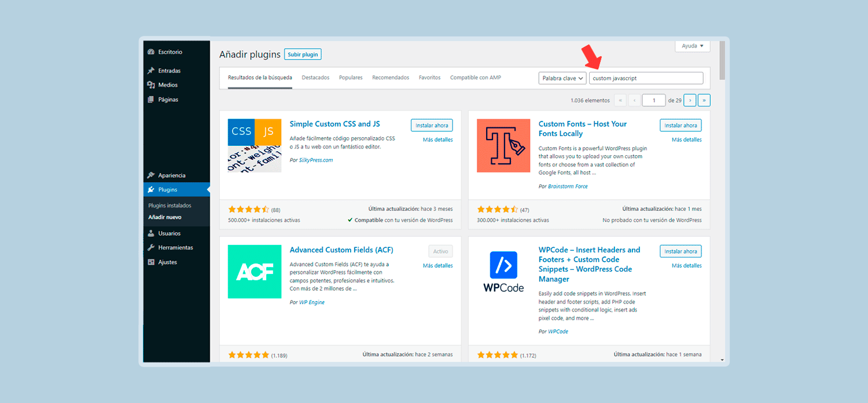Jump to last page of results
Image resolution: width=868 pixels, height=403 pixels.
(x=704, y=100)
